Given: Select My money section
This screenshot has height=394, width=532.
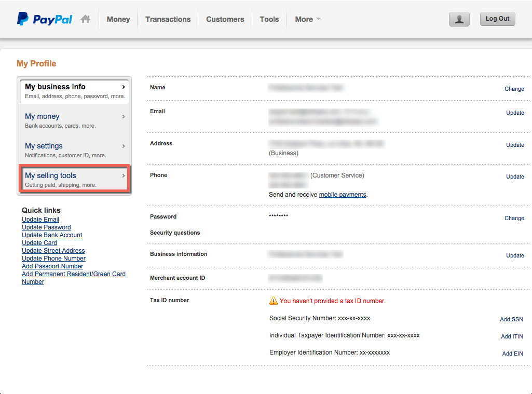Looking at the screenshot, I should pyautogui.click(x=74, y=120).
